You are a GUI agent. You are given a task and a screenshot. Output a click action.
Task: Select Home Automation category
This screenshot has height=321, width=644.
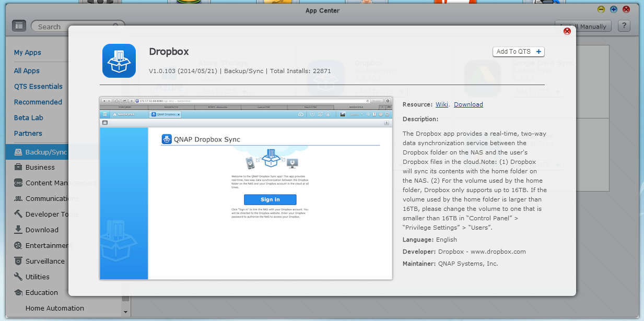[55, 308]
